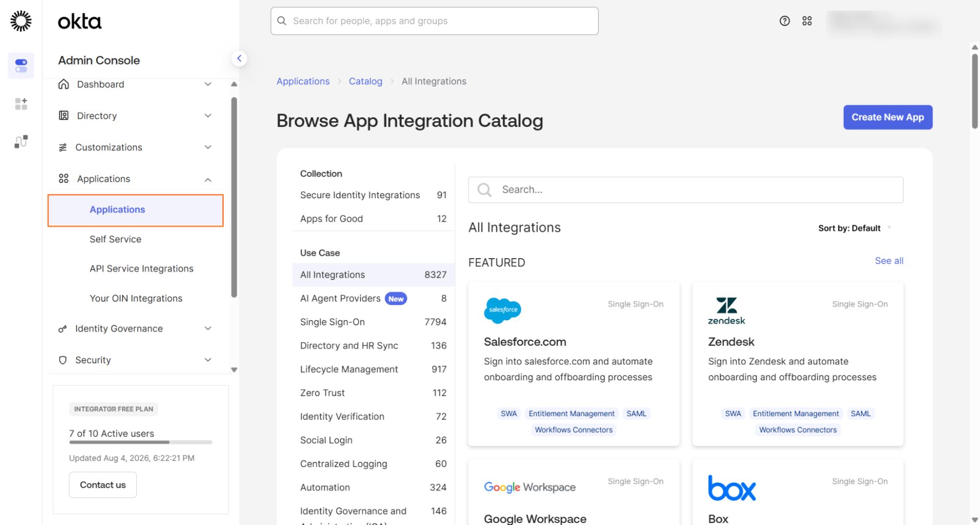Image resolution: width=980 pixels, height=525 pixels.
Task: Click the catalog Search... input field
Action: click(685, 190)
